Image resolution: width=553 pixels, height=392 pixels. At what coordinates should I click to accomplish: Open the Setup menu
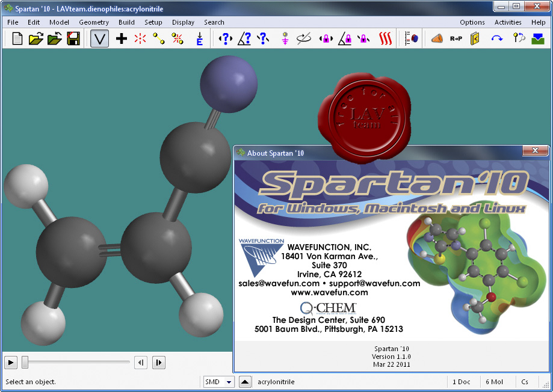(153, 22)
